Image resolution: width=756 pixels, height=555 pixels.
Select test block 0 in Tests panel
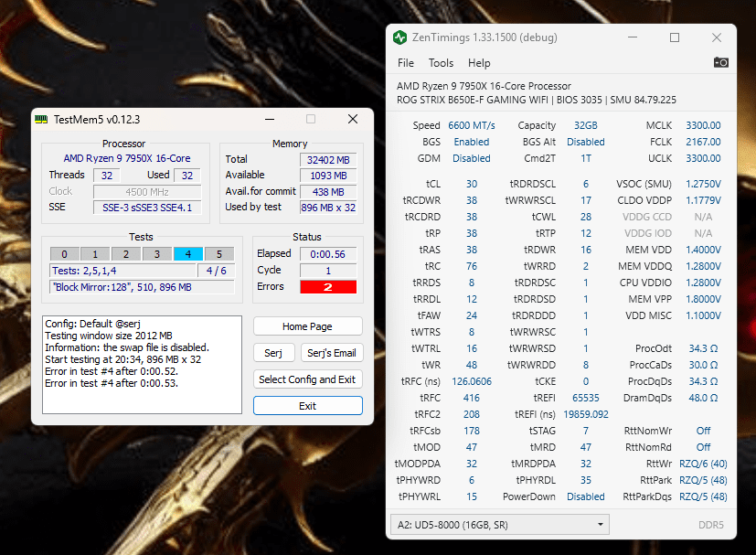[x=64, y=254]
